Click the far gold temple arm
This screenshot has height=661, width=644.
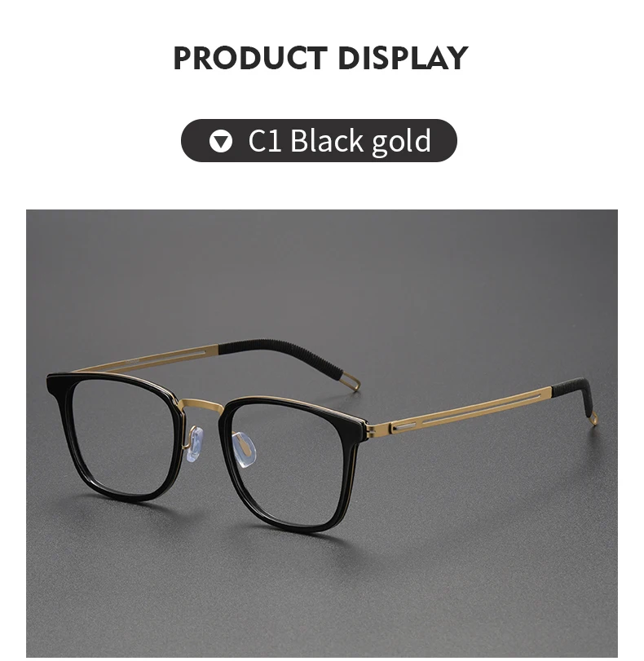(145, 360)
